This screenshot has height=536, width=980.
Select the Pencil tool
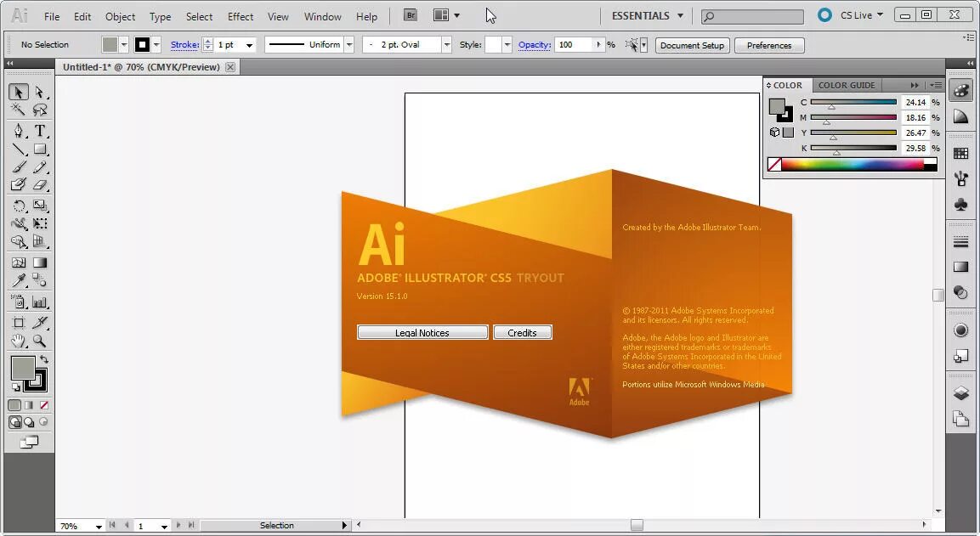[x=40, y=166]
